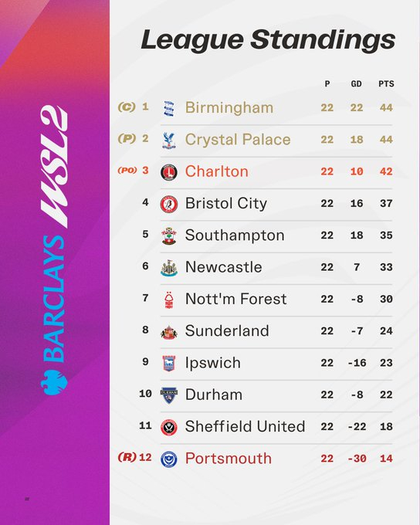Screen dimensions: 420x525
Task: Select the Sunderland club badge
Action: (x=169, y=332)
